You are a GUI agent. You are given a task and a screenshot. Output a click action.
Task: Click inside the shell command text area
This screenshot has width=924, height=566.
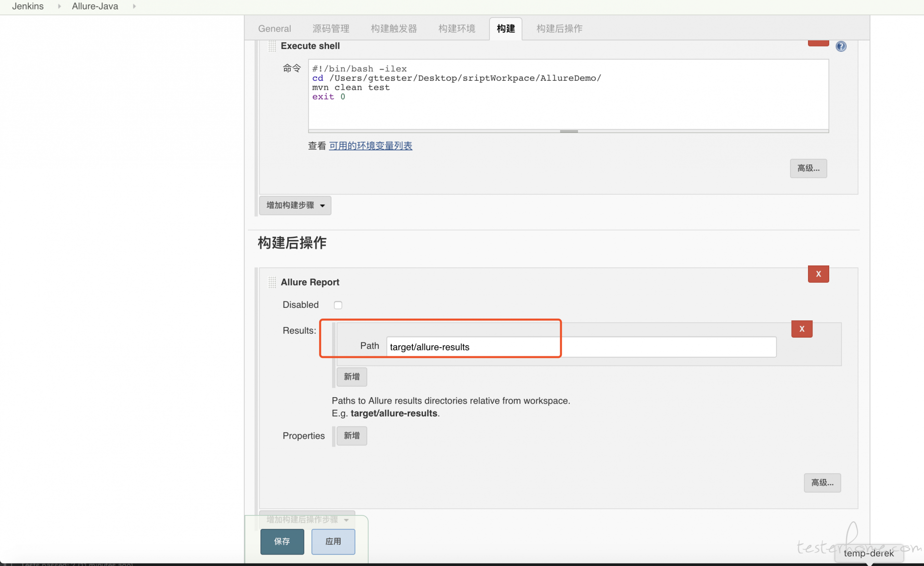click(568, 94)
